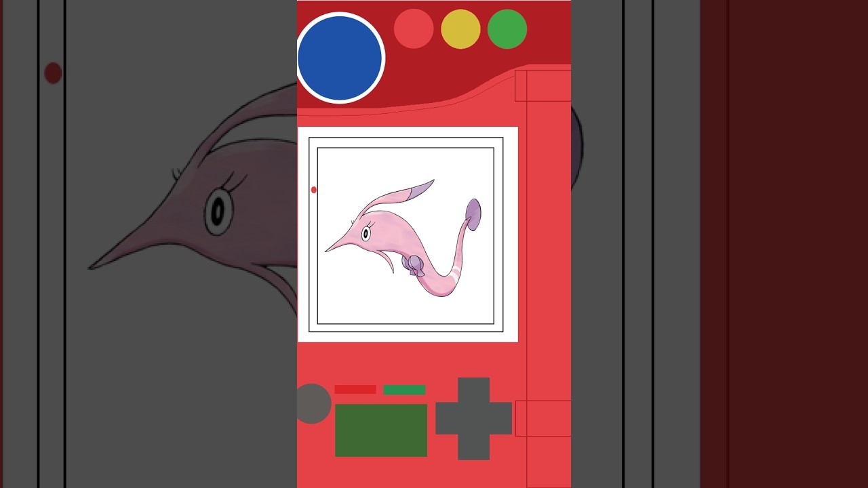The image size is (868, 488).
Task: Click the center of the D-pad
Action: pos(473,418)
